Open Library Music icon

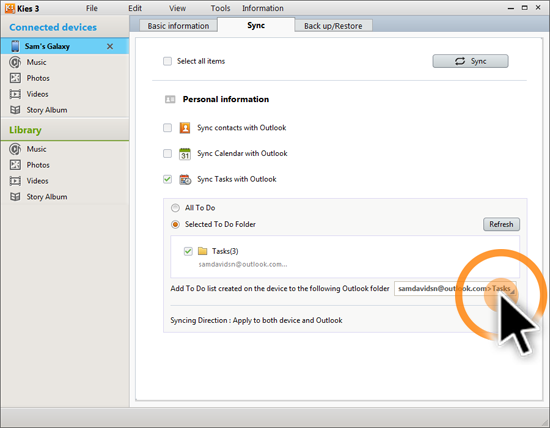15,149
